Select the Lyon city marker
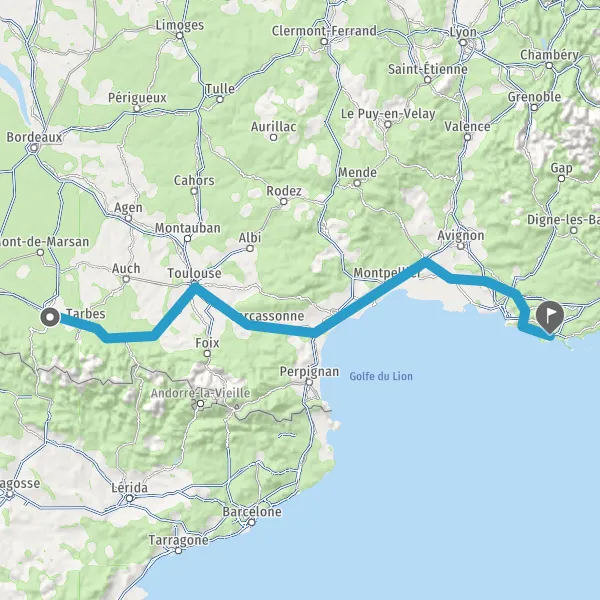This screenshot has width=600, height=600. tap(463, 42)
